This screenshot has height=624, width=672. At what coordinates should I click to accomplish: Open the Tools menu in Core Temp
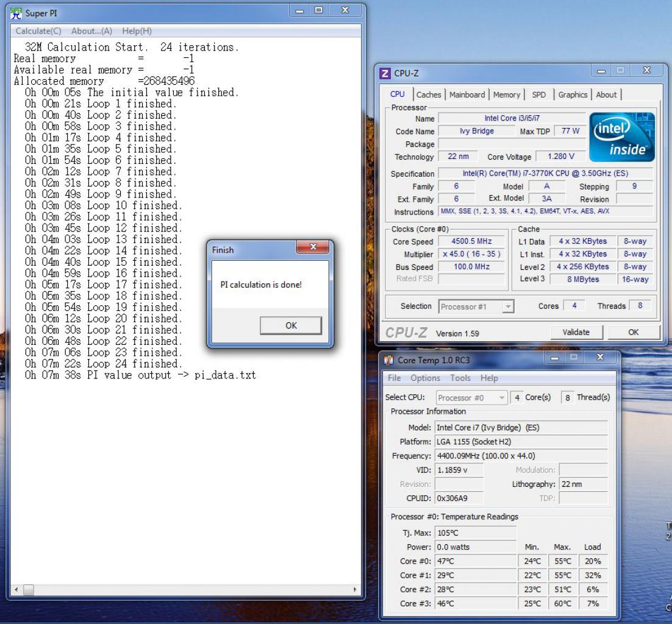click(460, 378)
